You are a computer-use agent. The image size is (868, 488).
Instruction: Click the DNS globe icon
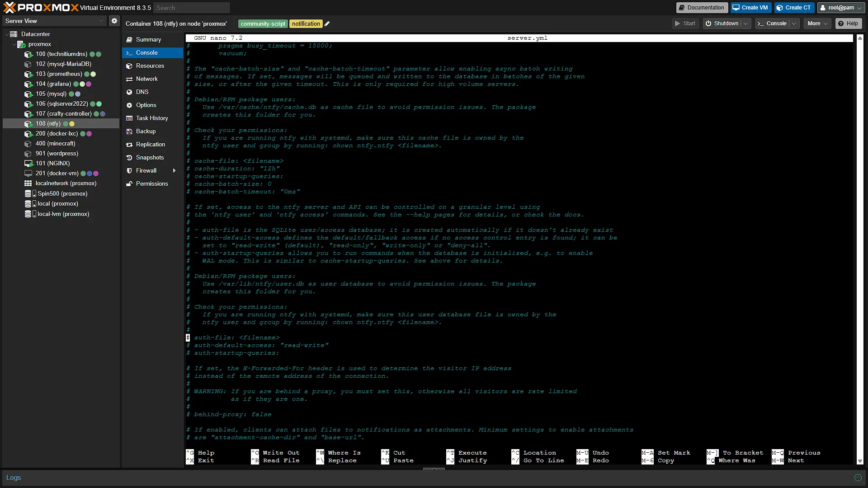tap(129, 92)
